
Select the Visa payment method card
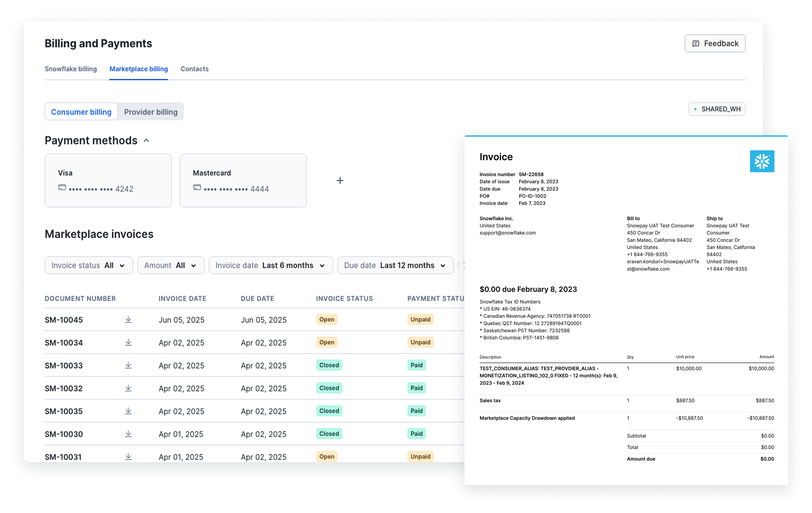(x=108, y=181)
